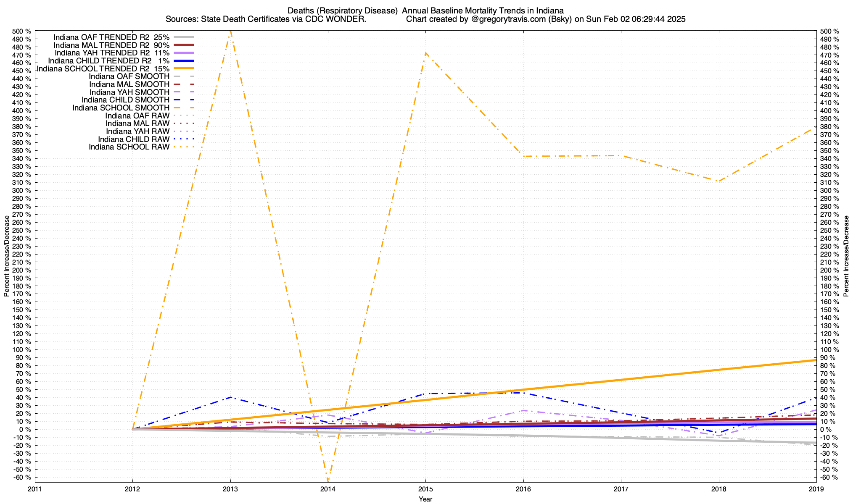The width and height of the screenshot is (861, 504).
Task: Click the blue CHILD TRENDED legend line sample
Action: tap(183, 61)
